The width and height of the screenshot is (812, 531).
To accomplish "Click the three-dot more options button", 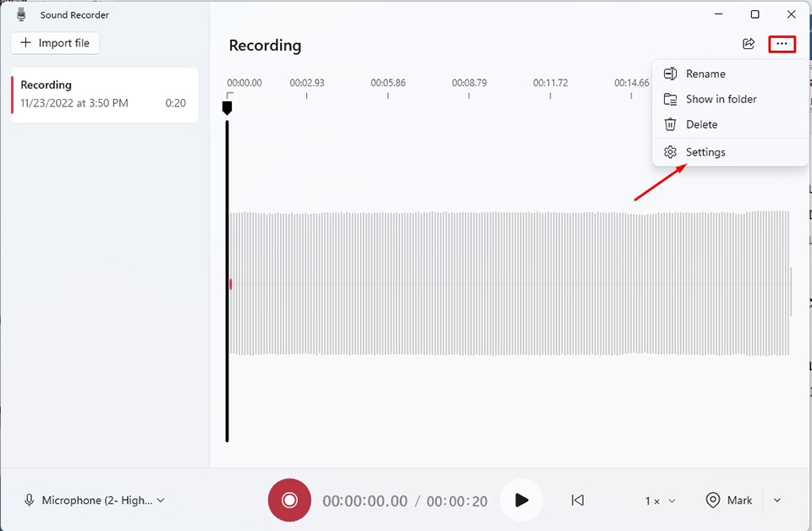I will pyautogui.click(x=782, y=44).
